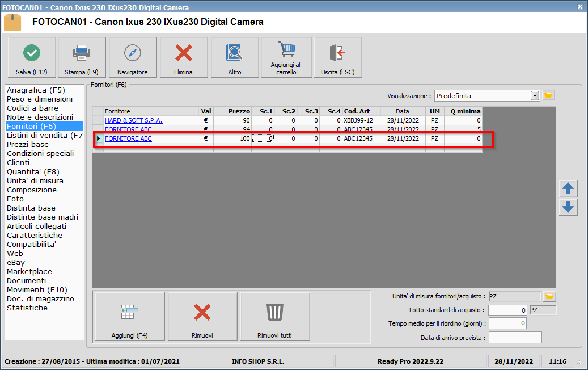Open the Distinta base section
This screenshot has width=588, height=370.
tap(31, 208)
